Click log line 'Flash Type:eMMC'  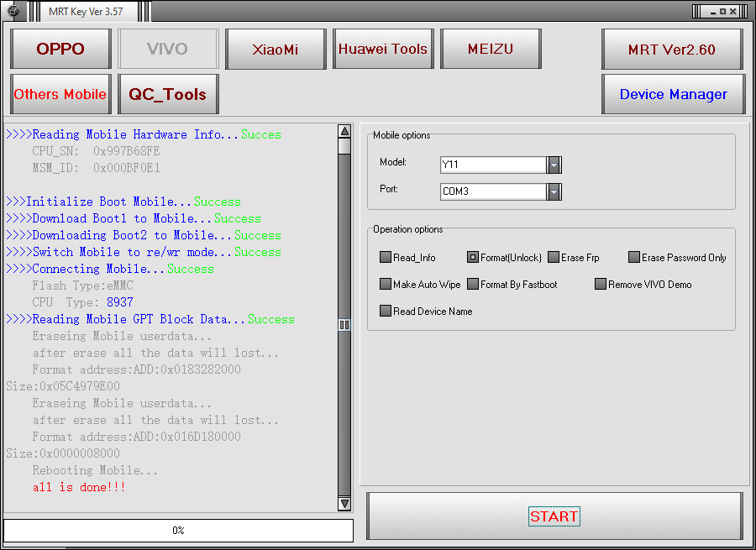coord(82,285)
